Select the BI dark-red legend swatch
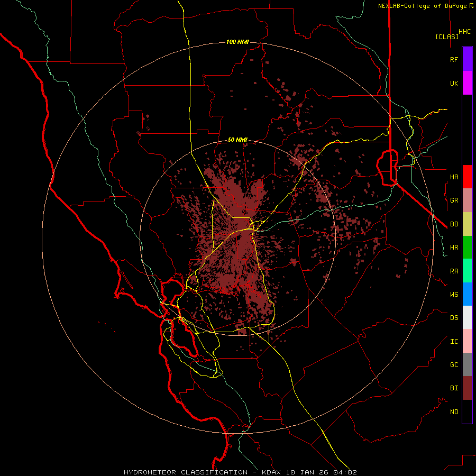This screenshot has height=476, width=476. coord(467,388)
